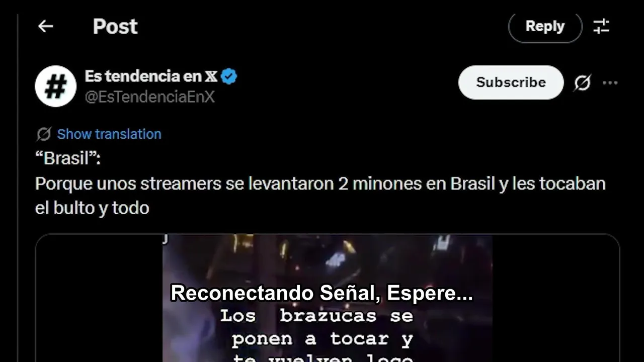
Task: Click the Show translation link
Action: tap(109, 134)
